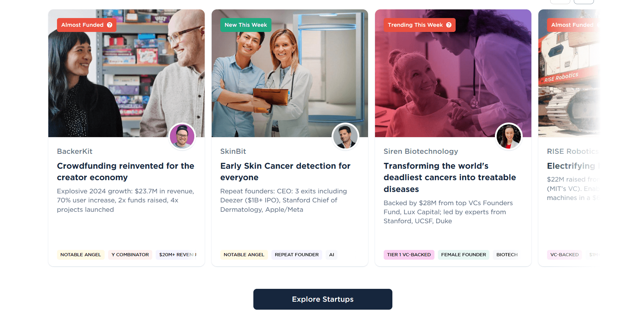The width and height of the screenshot is (644, 318).
Task: Click the AI tag on the SkinBit card
Action: click(x=332, y=255)
